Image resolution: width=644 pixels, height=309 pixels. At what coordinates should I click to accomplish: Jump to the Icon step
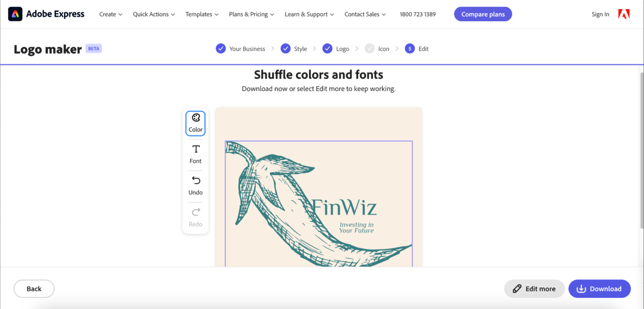[384, 49]
